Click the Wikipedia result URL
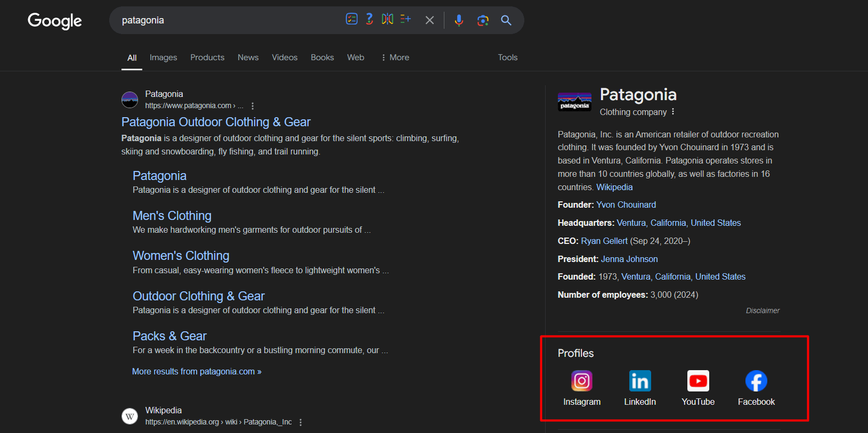The width and height of the screenshot is (868, 433). point(218,422)
